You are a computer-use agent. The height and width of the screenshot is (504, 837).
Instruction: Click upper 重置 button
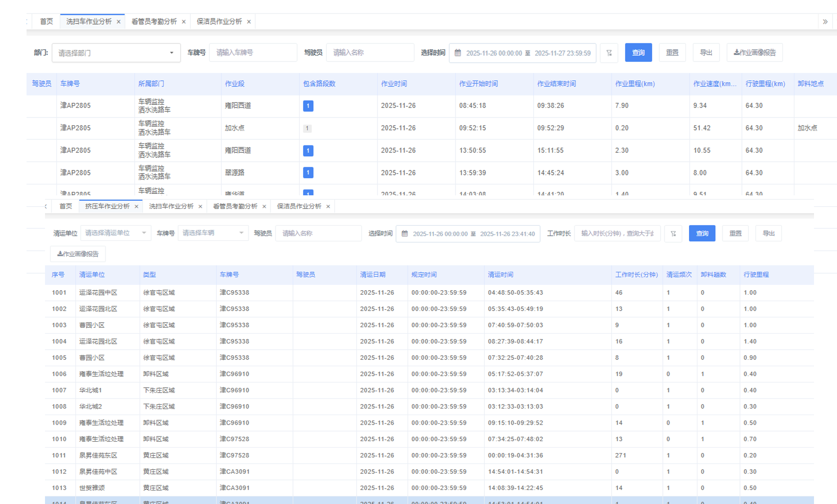(x=672, y=53)
